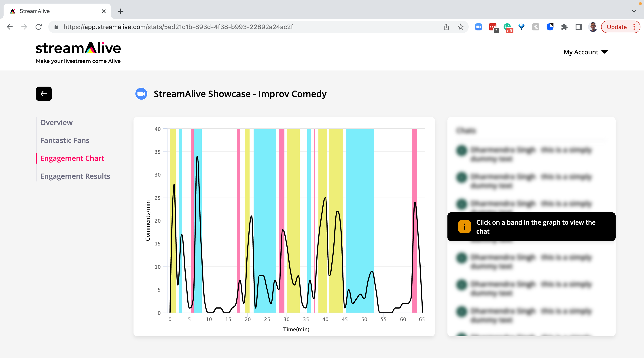The width and height of the screenshot is (644, 358).
Task: Open the tab search chevron menu
Action: [x=634, y=11]
